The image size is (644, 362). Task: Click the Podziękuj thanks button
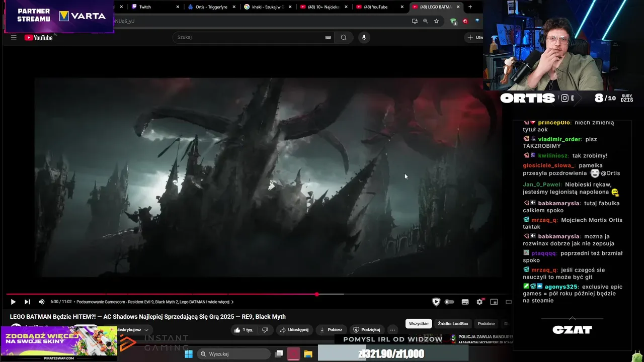[x=367, y=330]
